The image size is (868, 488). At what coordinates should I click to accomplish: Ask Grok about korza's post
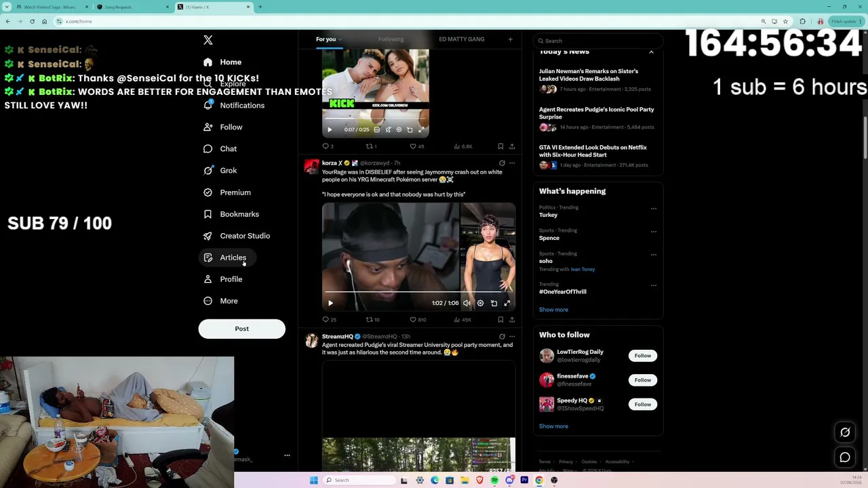click(x=502, y=163)
